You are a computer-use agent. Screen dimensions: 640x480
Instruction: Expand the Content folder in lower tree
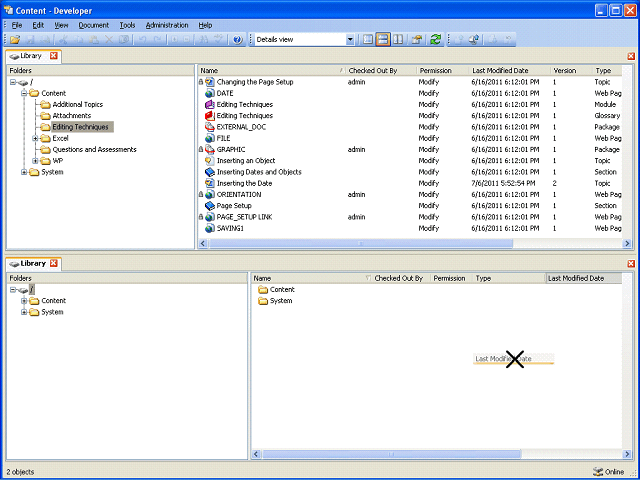[x=24, y=301]
